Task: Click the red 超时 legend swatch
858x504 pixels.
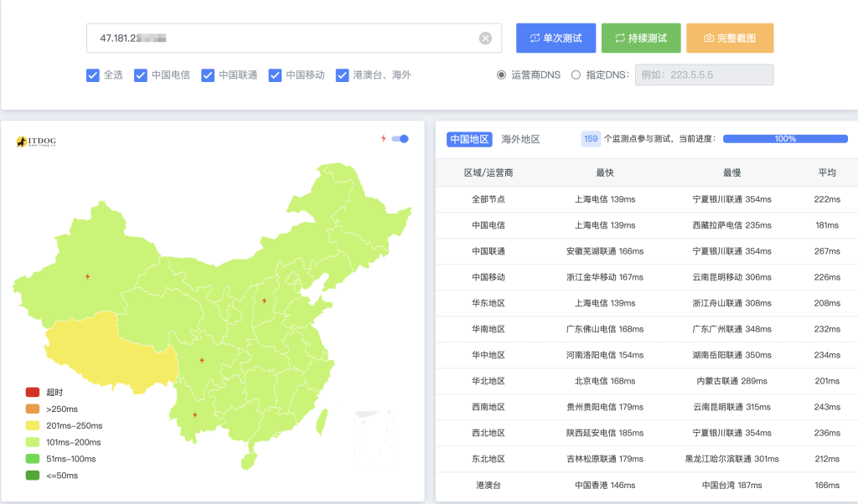Action: click(33, 392)
